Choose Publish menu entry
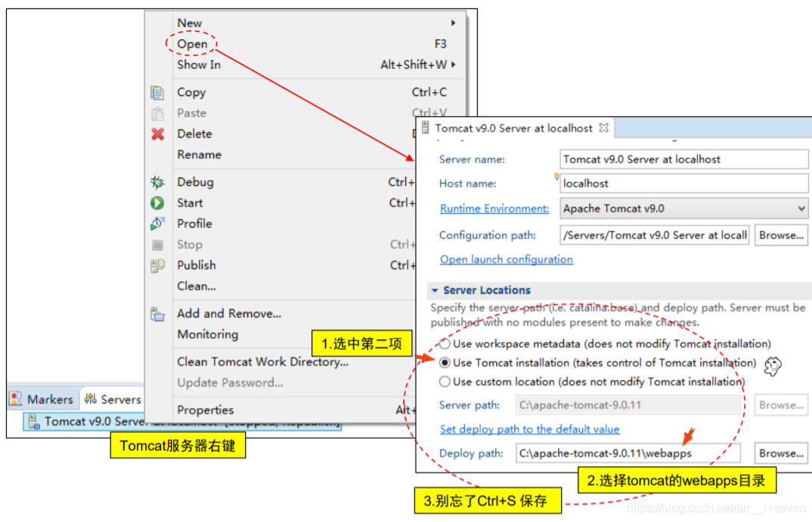This screenshot has width=812, height=522. click(x=197, y=265)
